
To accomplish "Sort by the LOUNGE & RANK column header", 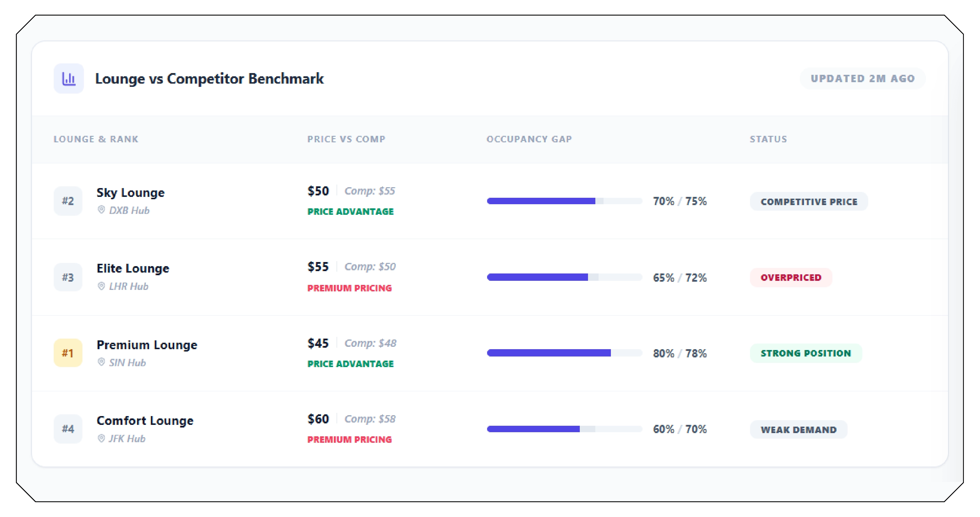I will coord(96,139).
